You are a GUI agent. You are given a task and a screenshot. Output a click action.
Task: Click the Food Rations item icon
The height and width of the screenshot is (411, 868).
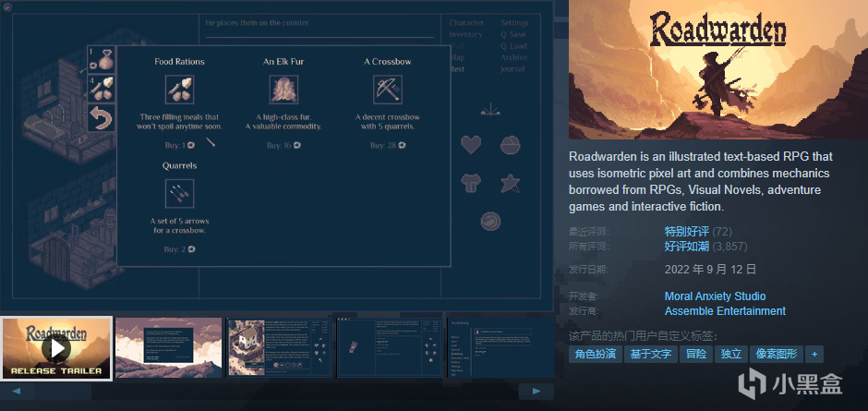coord(179,90)
